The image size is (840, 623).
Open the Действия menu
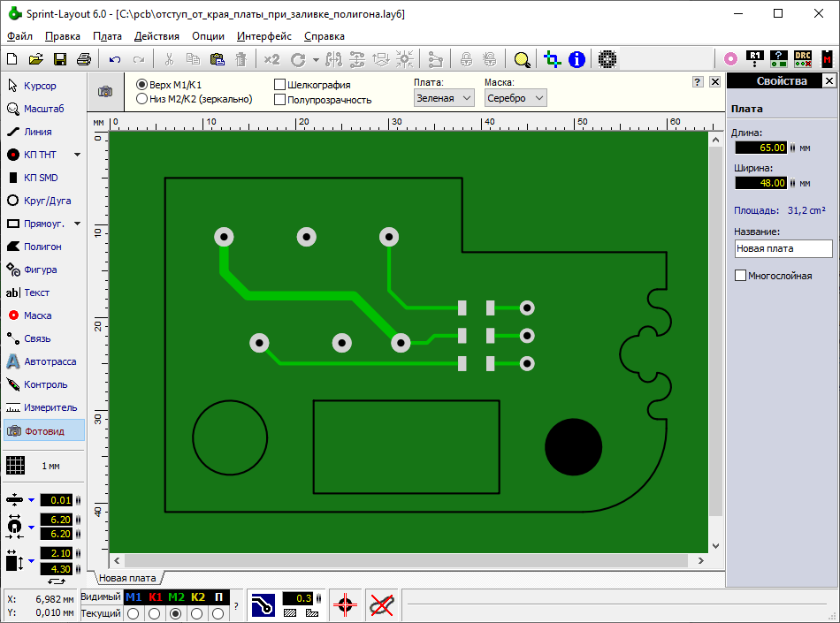coord(157,36)
